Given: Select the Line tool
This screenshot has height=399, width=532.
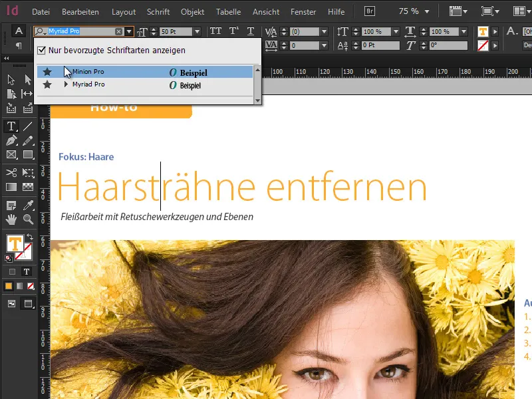Looking at the screenshot, I should point(27,126).
